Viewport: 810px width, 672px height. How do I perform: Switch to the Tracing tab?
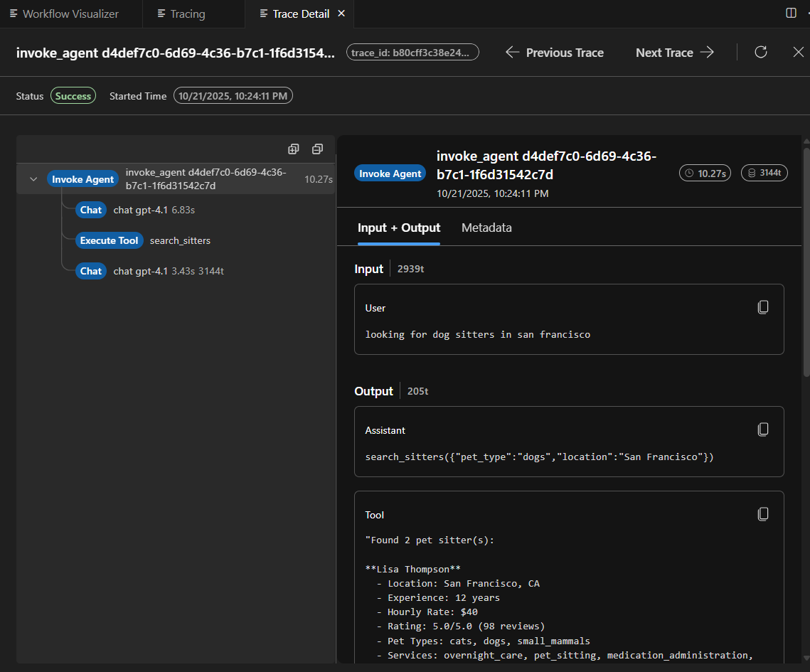181,14
